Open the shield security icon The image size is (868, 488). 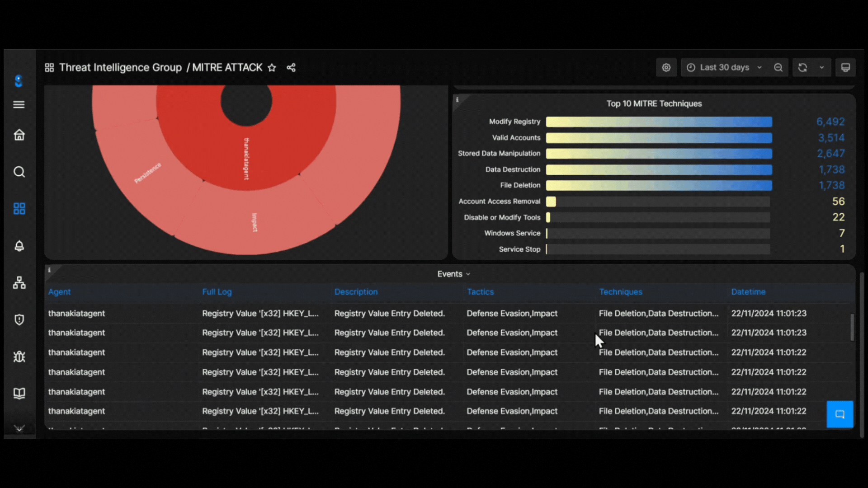19,319
